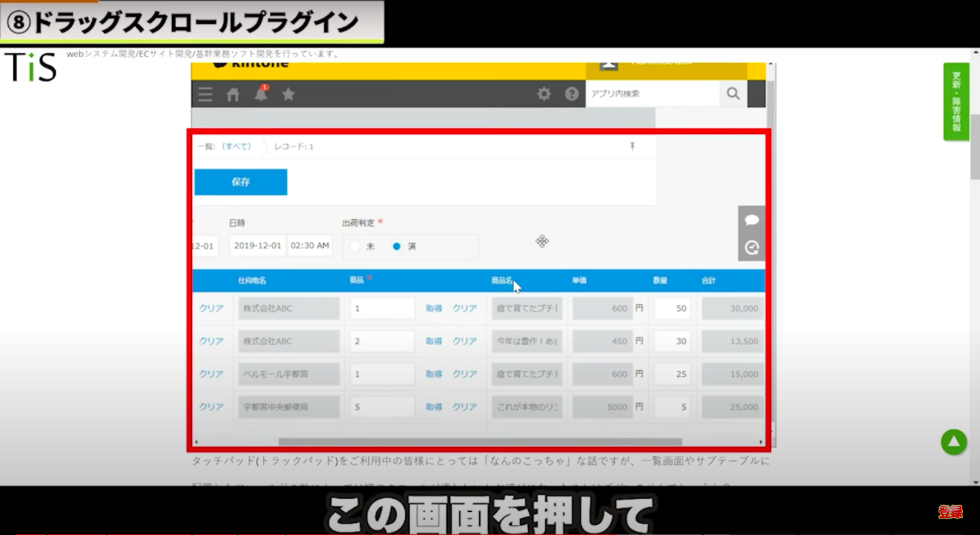Click 取得 in the 450 円 row

click(434, 341)
